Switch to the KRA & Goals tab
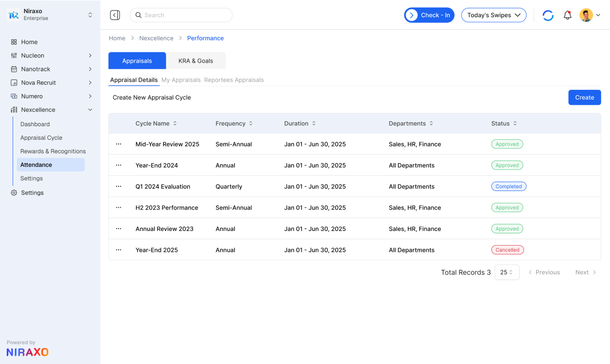 click(x=196, y=61)
